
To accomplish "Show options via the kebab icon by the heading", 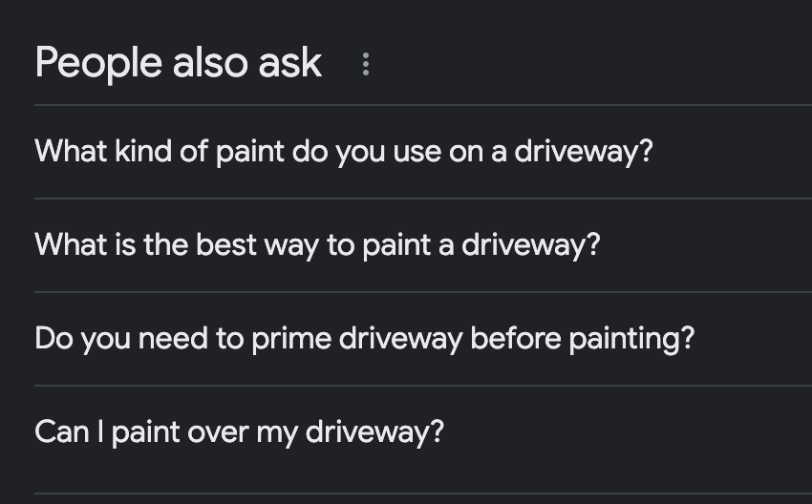I will 366,64.
